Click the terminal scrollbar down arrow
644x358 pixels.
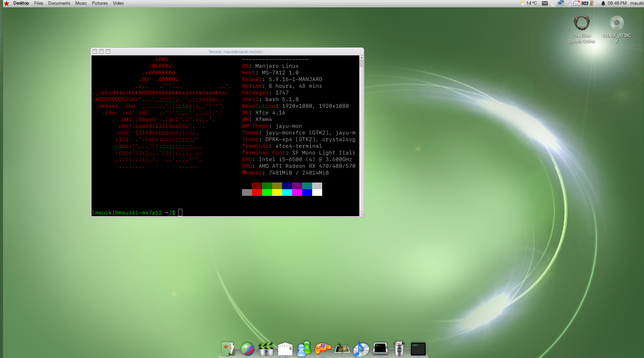pyautogui.click(x=361, y=214)
